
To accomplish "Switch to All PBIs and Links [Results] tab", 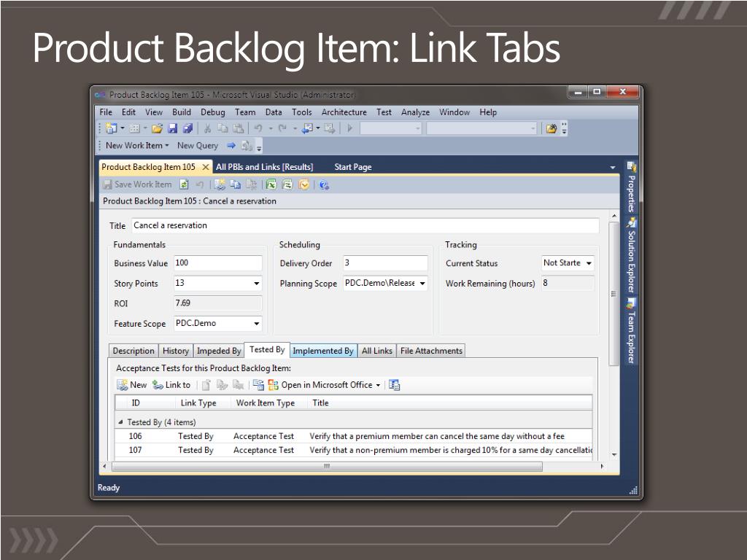I will [264, 167].
